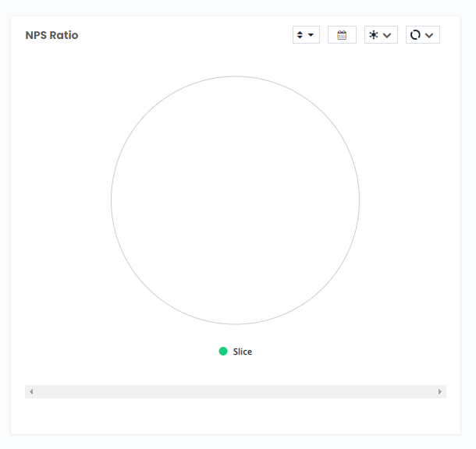Viewport: 476px width, 449px height.
Task: Click the horizontal scrollbar track
Action: click(x=234, y=391)
